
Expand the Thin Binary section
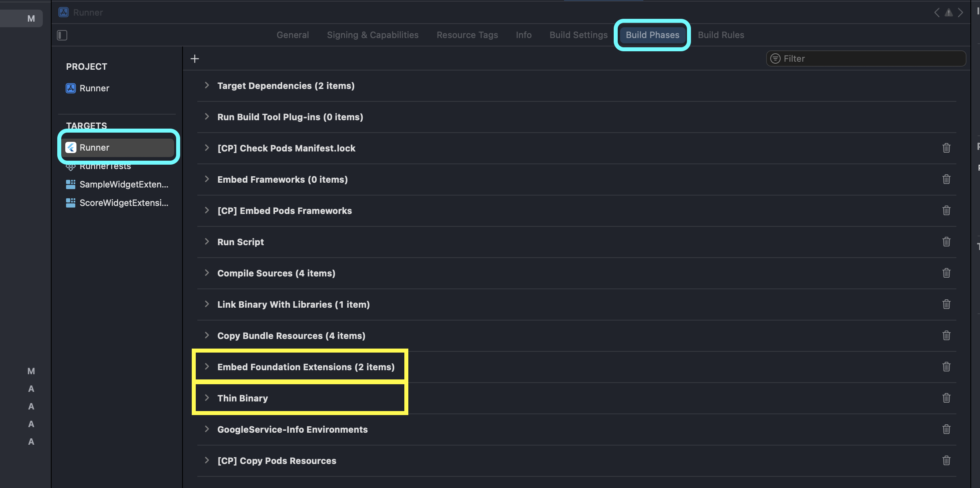point(207,397)
